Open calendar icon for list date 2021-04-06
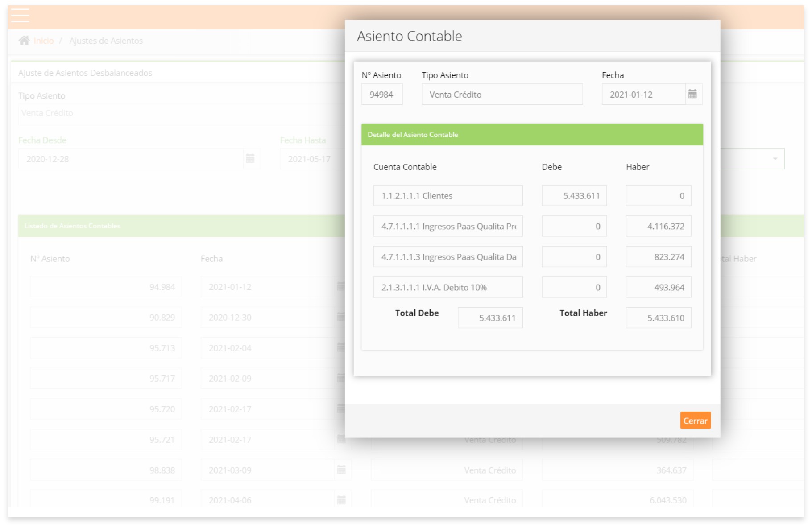The height and width of the screenshot is (528, 812). pos(341,500)
